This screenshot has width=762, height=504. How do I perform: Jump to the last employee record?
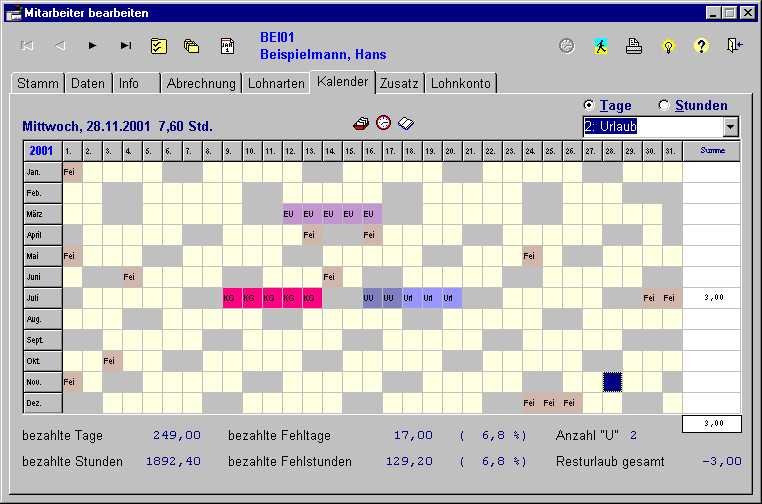[x=126, y=46]
